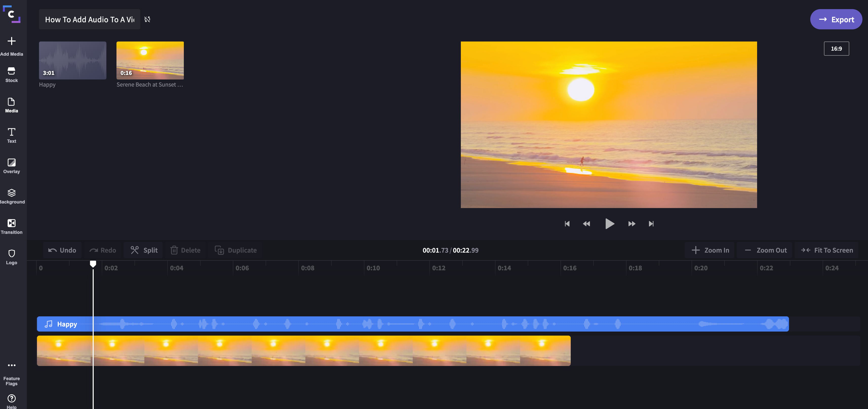Skip to start of video
Viewport: 868px width, 409px height.
[567, 224]
